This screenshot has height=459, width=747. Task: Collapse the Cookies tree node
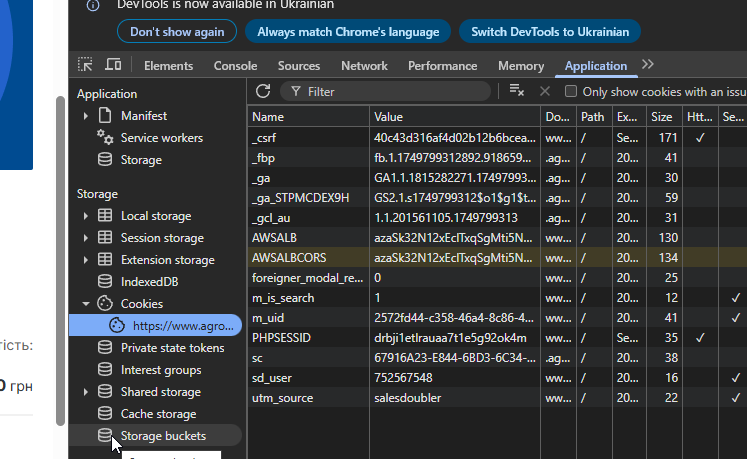click(x=86, y=304)
